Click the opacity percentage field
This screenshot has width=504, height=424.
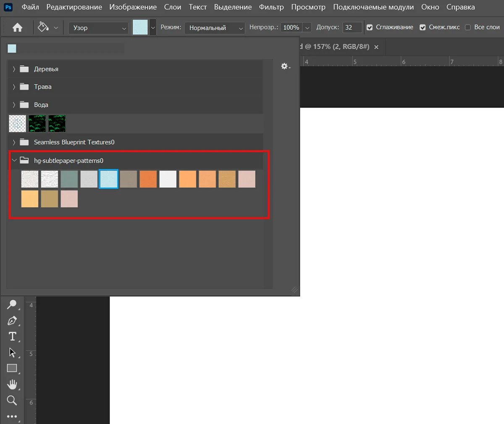(291, 28)
